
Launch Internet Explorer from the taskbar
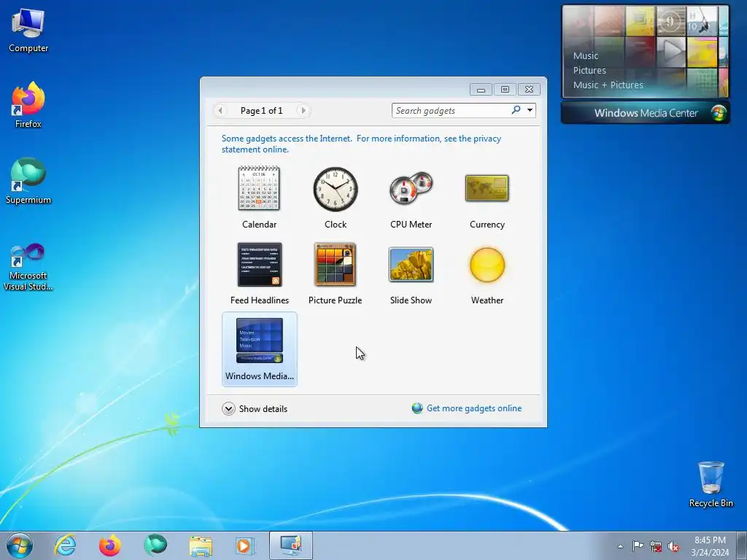click(65, 545)
